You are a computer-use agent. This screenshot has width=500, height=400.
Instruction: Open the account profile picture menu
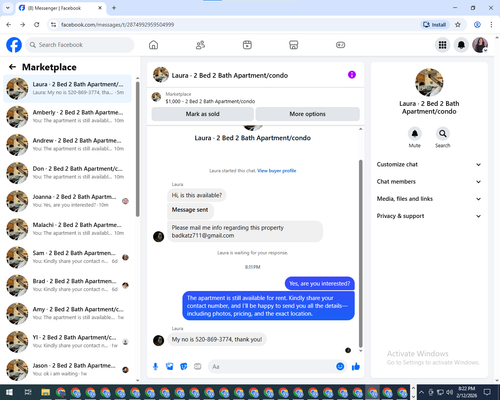(x=480, y=45)
